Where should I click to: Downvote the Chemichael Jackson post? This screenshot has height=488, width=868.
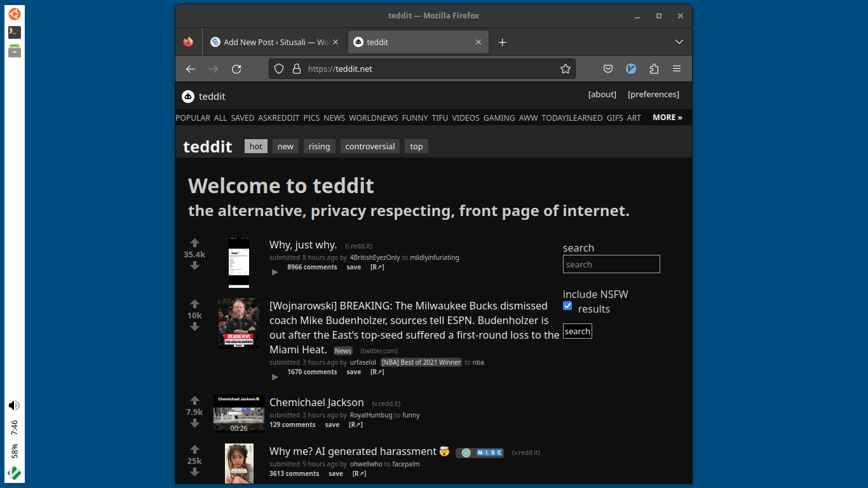point(194,423)
